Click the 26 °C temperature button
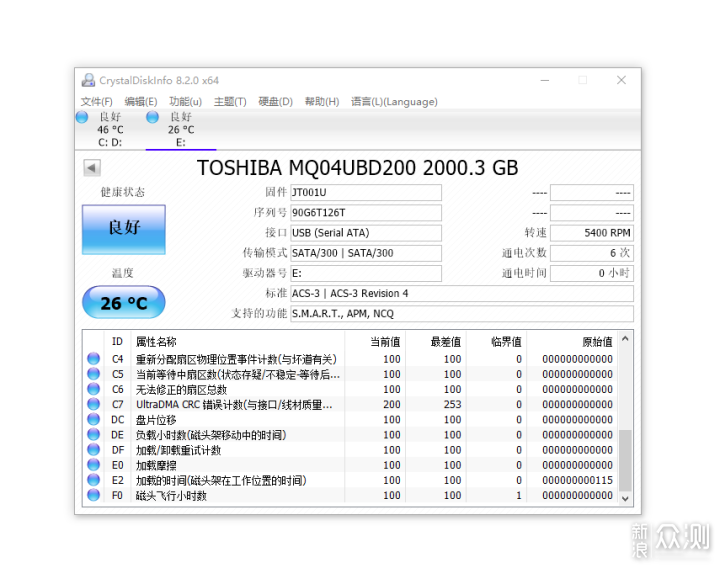 point(124,302)
